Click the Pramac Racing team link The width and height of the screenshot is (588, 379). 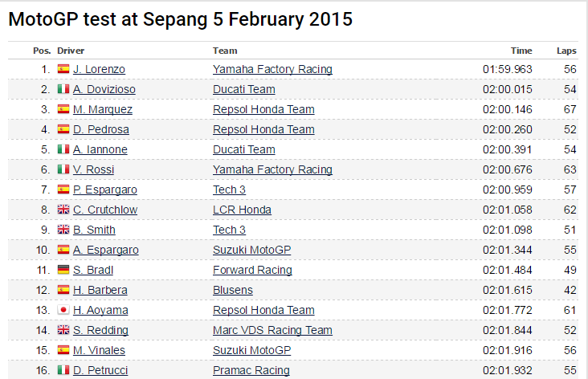coord(251,370)
